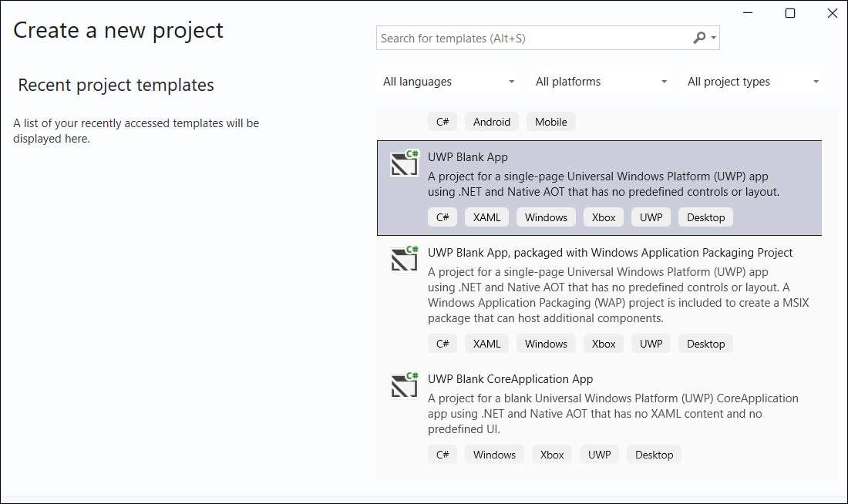Click the Mobile filter tag

point(550,121)
